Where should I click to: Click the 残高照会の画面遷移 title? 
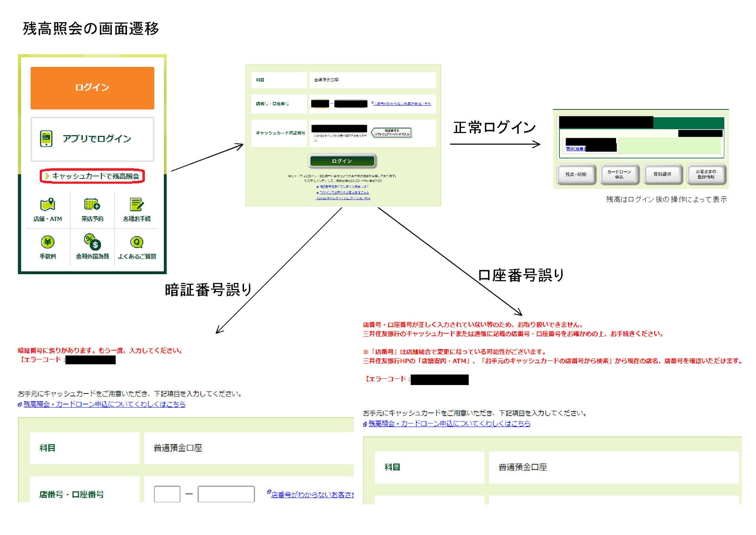click(x=91, y=28)
